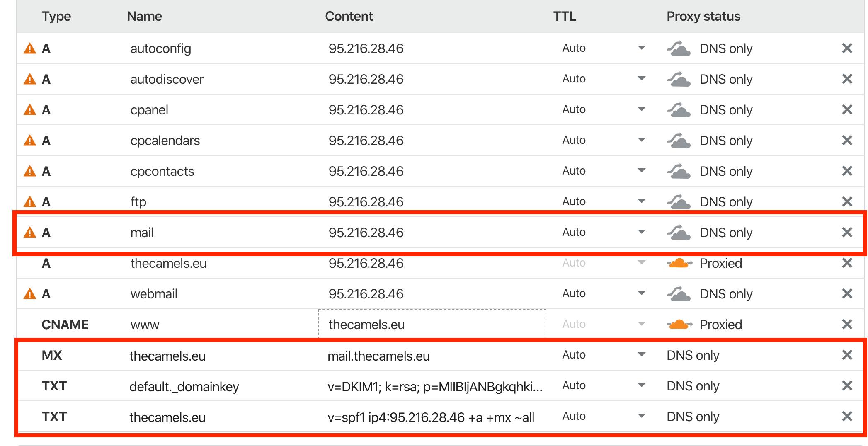Screen dimensions: 868x446
Task: Click the Name column header
Action: [x=144, y=16]
